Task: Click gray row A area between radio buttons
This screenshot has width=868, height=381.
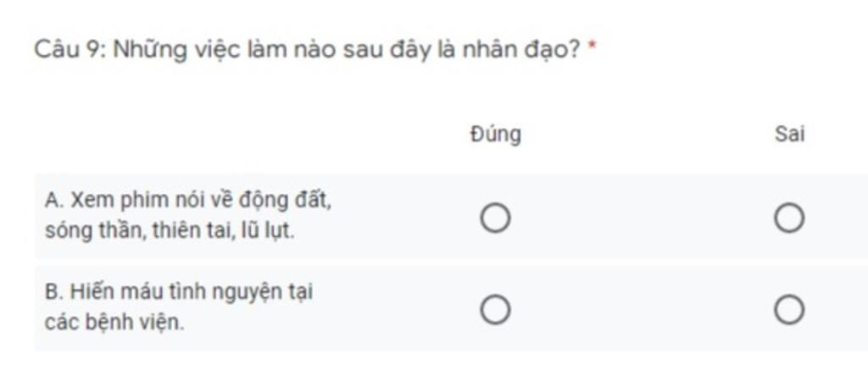Action: click(643, 218)
